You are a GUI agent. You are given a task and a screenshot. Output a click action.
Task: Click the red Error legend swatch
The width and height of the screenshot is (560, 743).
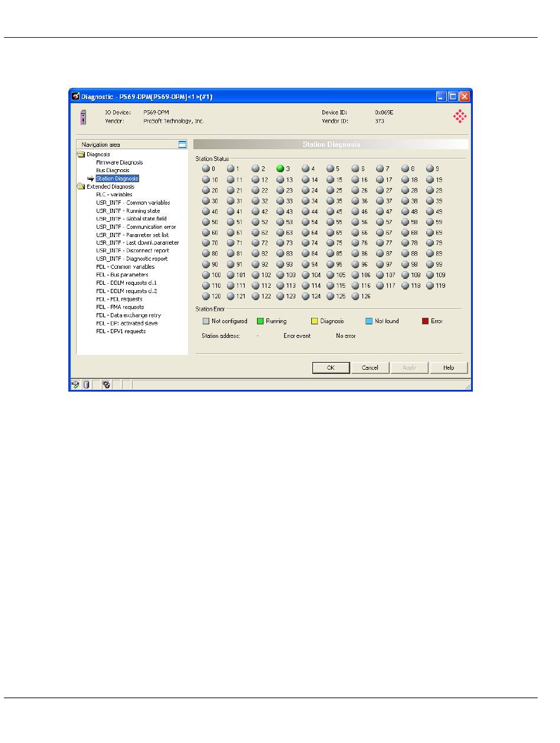coord(425,321)
